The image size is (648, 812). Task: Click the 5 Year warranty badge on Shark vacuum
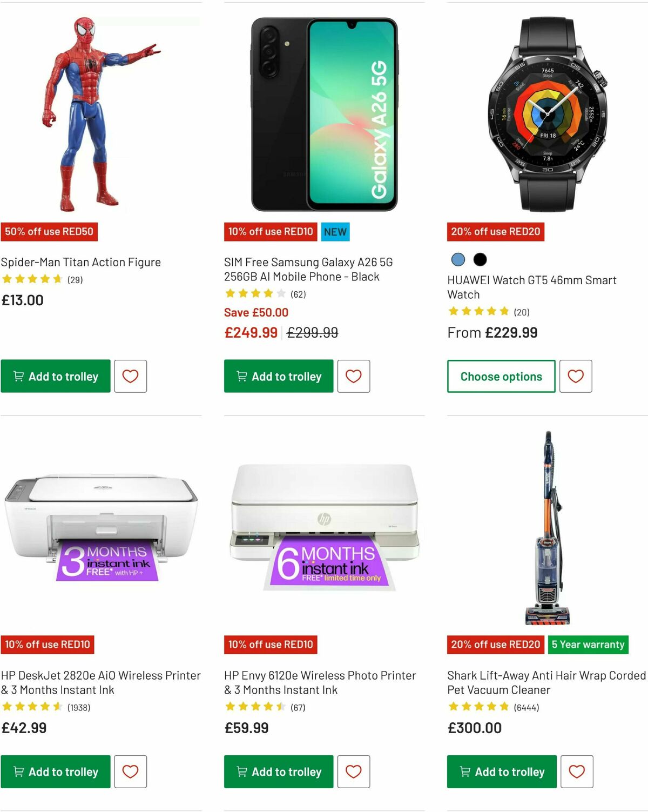[x=588, y=645]
